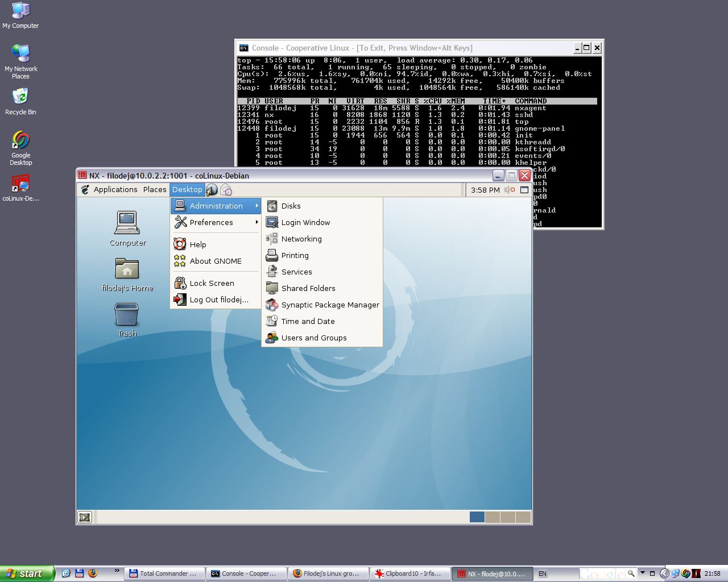Open the Networking administration tool

tap(322, 239)
